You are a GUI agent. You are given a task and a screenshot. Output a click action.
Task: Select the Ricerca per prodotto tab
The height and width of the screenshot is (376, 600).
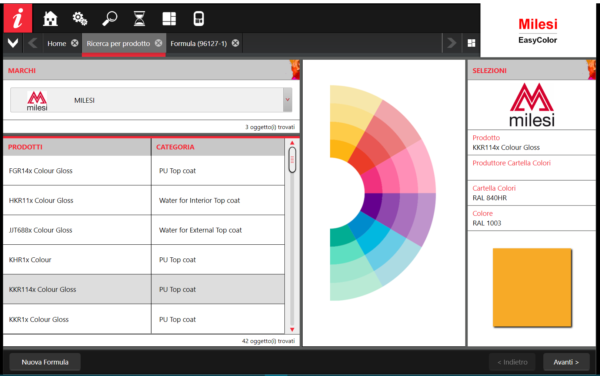coord(118,44)
